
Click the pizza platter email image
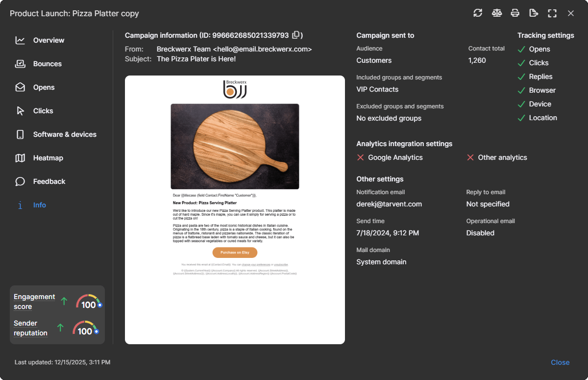click(235, 147)
